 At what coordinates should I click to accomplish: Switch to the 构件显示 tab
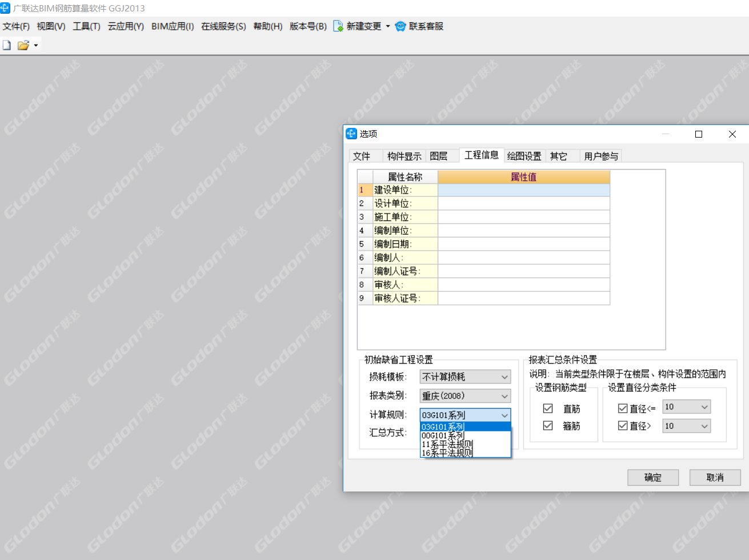click(x=404, y=156)
